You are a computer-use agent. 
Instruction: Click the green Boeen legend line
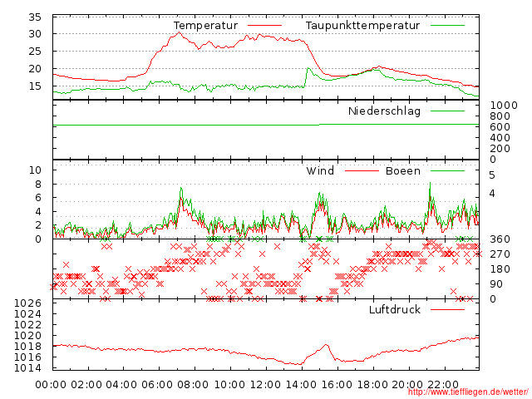[447, 170]
